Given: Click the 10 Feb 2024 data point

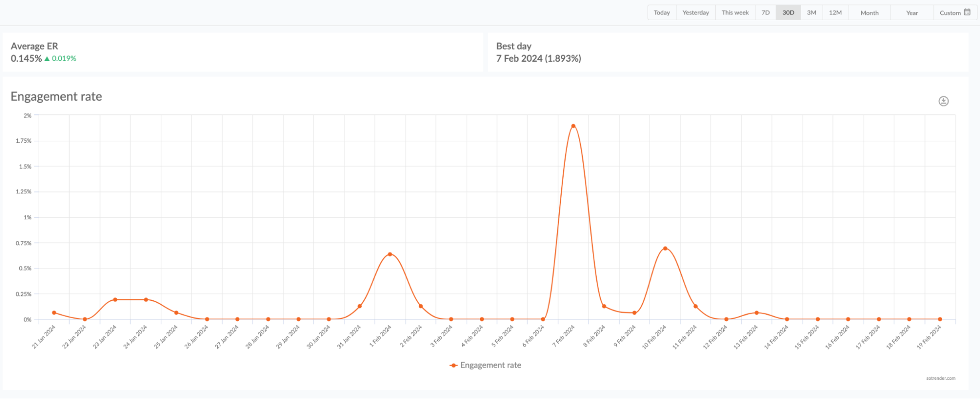Looking at the screenshot, I should [x=665, y=248].
